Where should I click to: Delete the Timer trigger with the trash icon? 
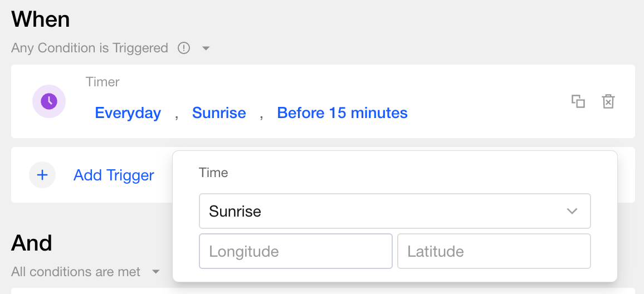coord(608,101)
